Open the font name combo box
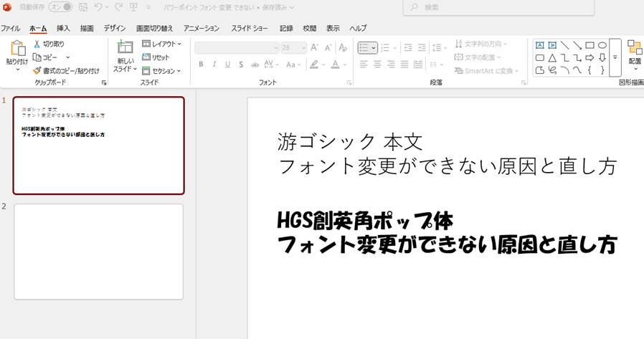 [x=237, y=47]
